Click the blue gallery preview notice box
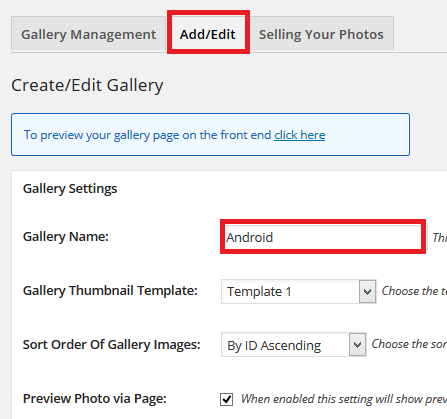 coord(210,135)
